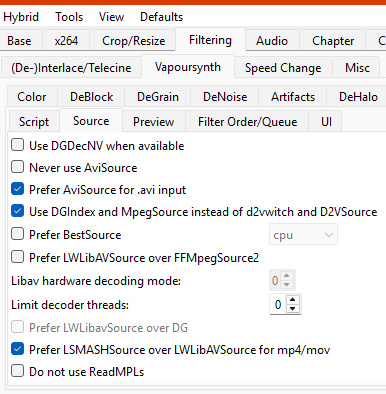Open the Defaults menu
Image resolution: width=386 pixels, height=394 pixels.
[161, 17]
